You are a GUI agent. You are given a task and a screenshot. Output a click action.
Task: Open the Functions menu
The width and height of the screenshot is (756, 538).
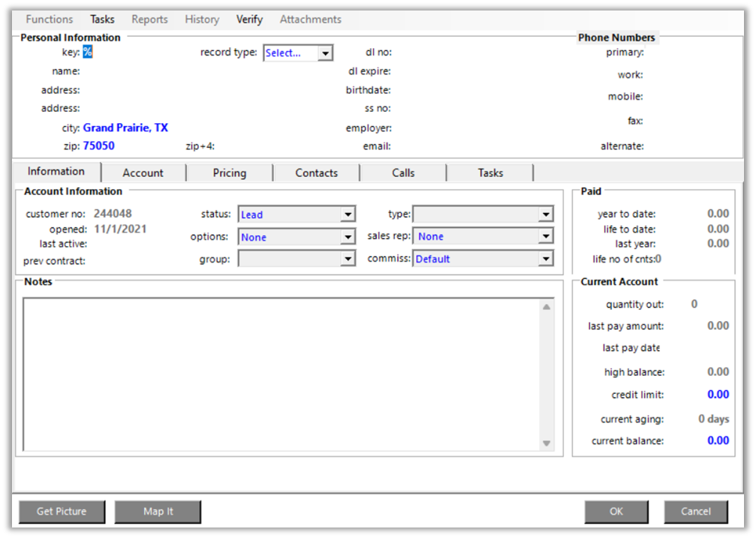click(x=49, y=20)
